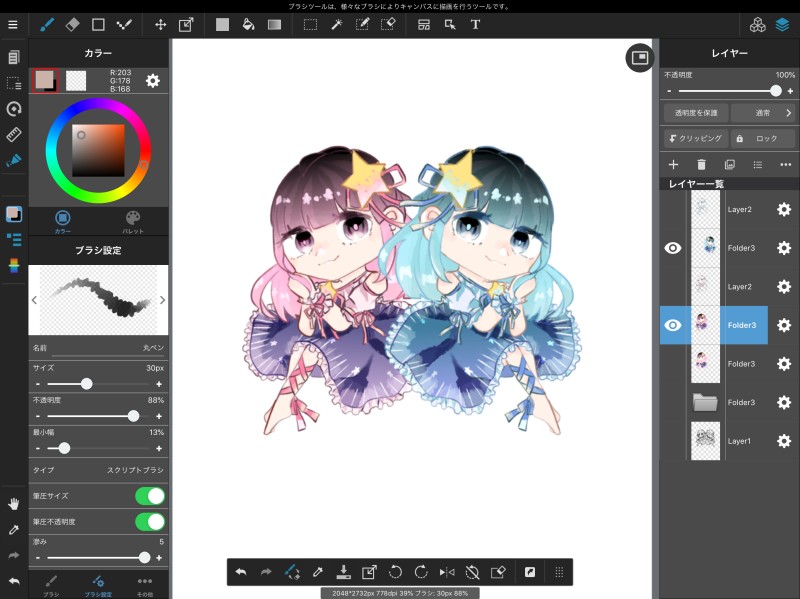Select the foreground color swatch
Screen dimensions: 800x599
pos(46,81)
